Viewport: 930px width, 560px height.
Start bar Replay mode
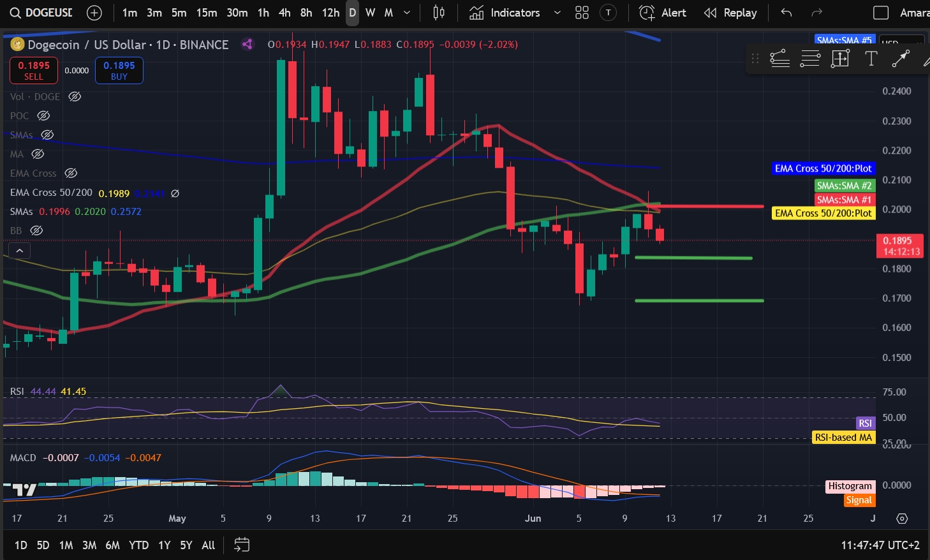click(x=730, y=13)
